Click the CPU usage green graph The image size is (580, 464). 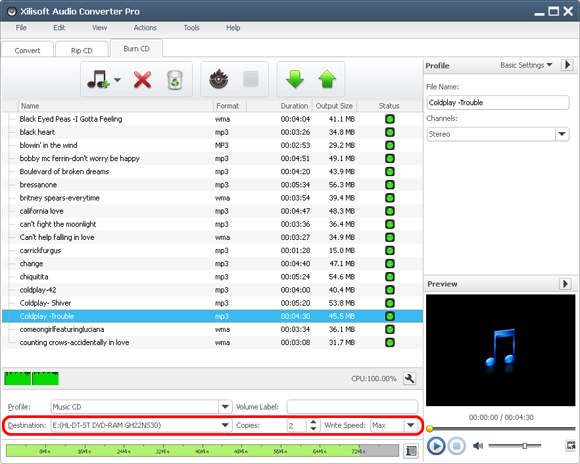31,378
